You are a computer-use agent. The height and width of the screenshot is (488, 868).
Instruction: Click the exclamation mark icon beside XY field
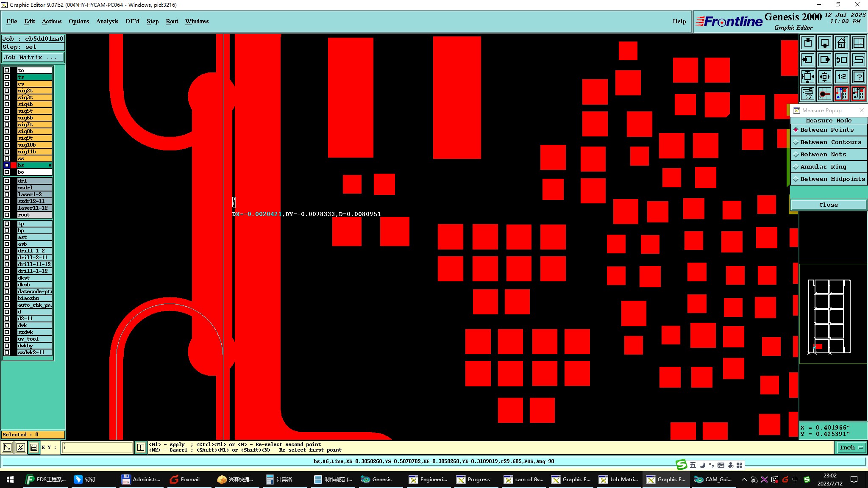(140, 447)
